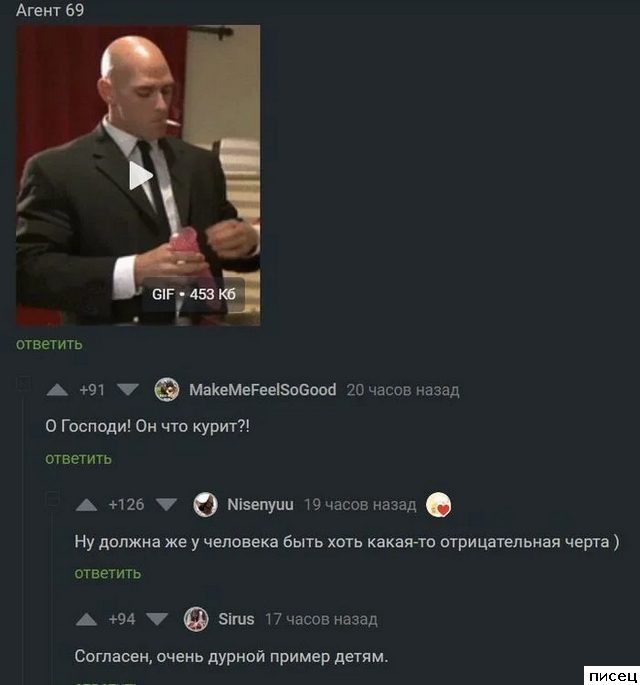Image resolution: width=640 pixels, height=685 pixels.
Task: Downvote MakeMeFeelSoGood's comment
Action: [128, 389]
